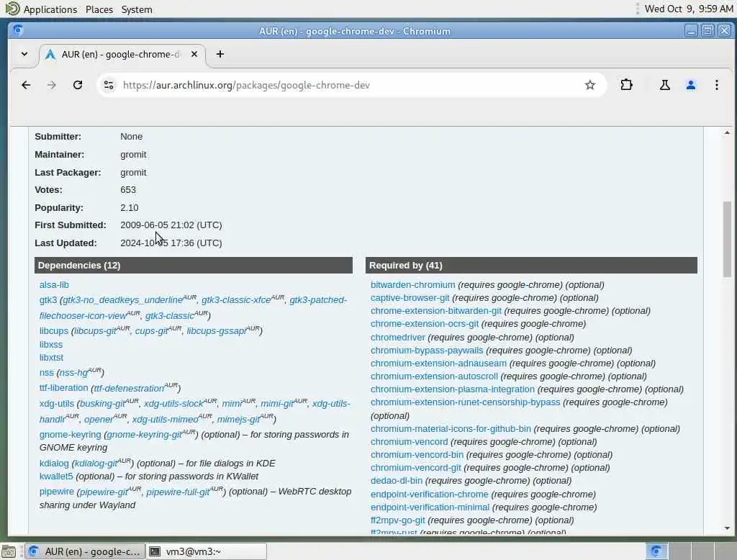Select Popularity value 2.10
This screenshot has width=737, height=560.
[x=130, y=208]
